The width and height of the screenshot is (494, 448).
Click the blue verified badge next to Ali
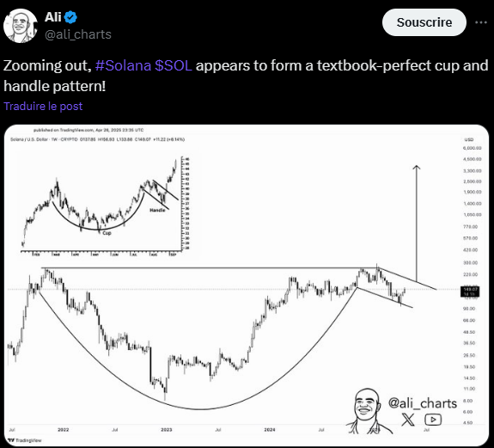(x=70, y=17)
